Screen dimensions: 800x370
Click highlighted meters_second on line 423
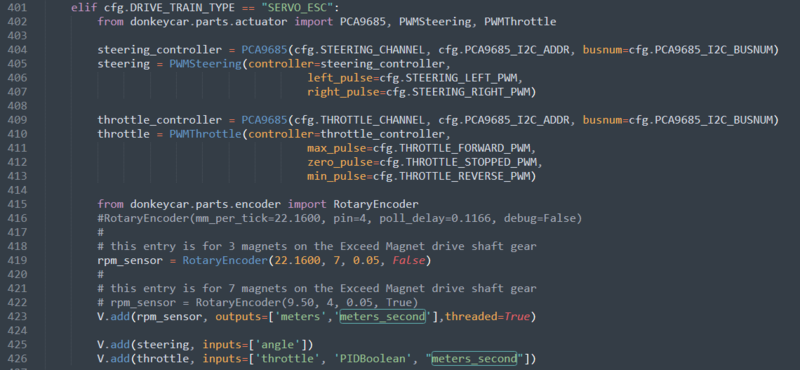(x=383, y=316)
